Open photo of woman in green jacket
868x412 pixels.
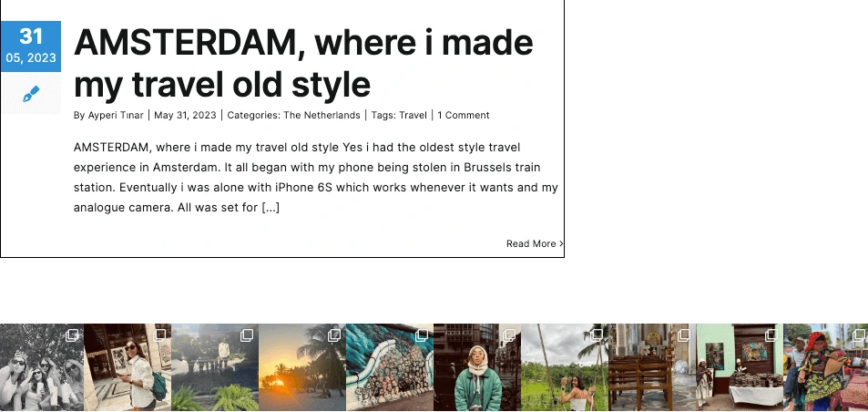[x=477, y=367]
